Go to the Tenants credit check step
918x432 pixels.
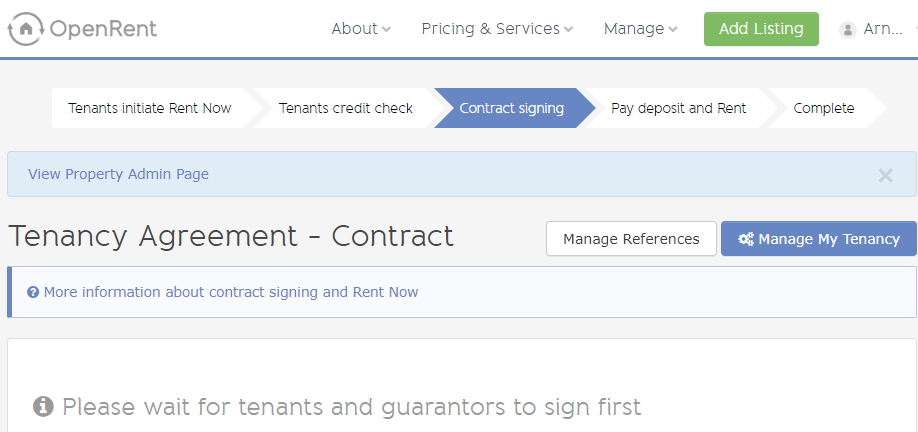[x=346, y=108]
